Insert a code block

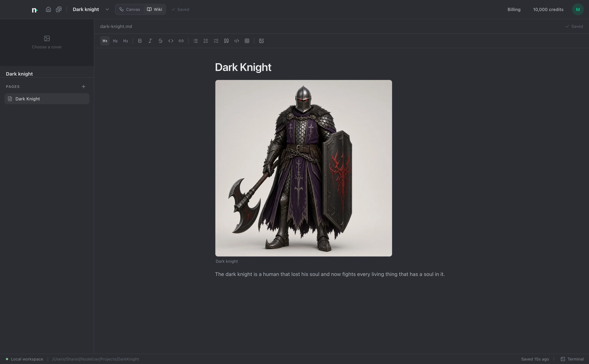pos(237,41)
